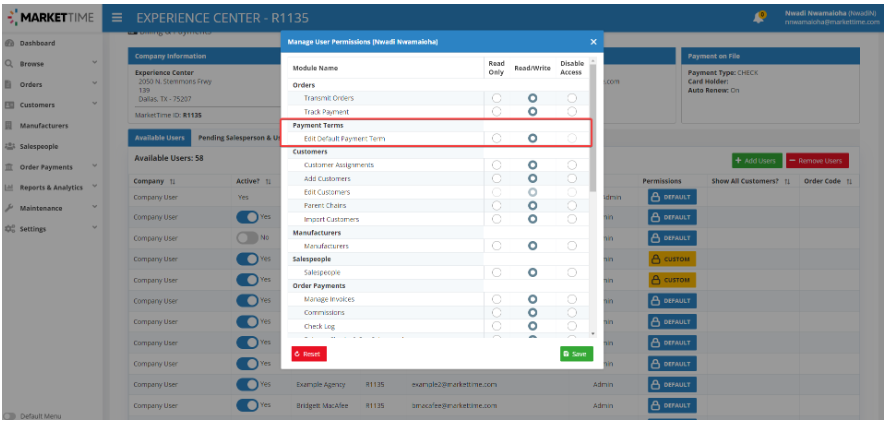Switch to the Available Users tab
The width and height of the screenshot is (889, 421).
click(x=159, y=138)
